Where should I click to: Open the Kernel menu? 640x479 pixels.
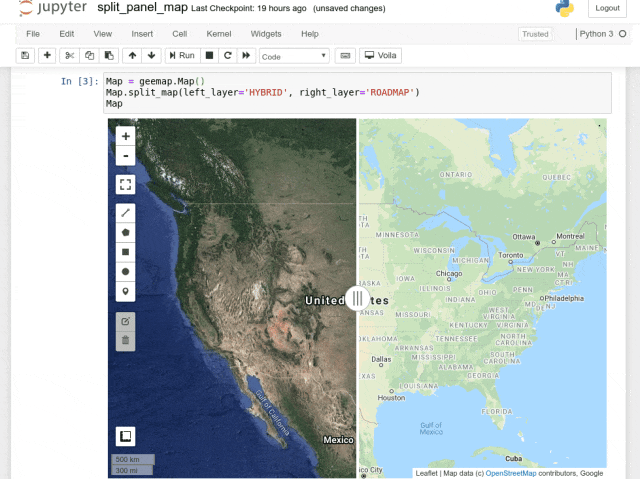pyautogui.click(x=218, y=34)
